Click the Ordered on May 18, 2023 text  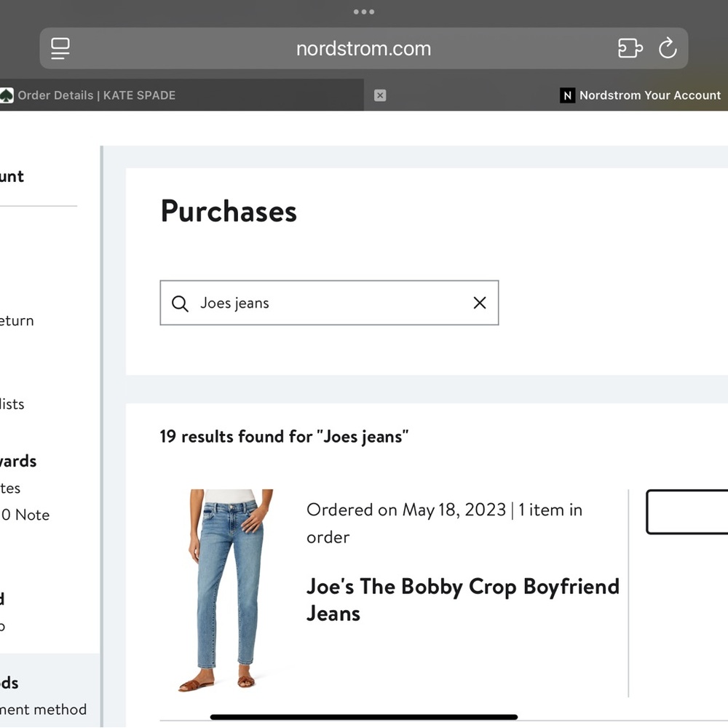(x=406, y=510)
